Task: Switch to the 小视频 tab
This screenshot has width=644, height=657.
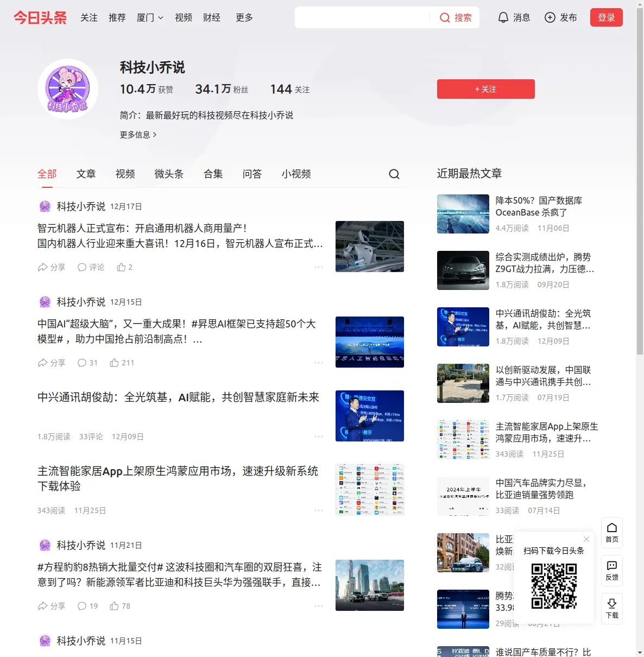Action: [296, 174]
